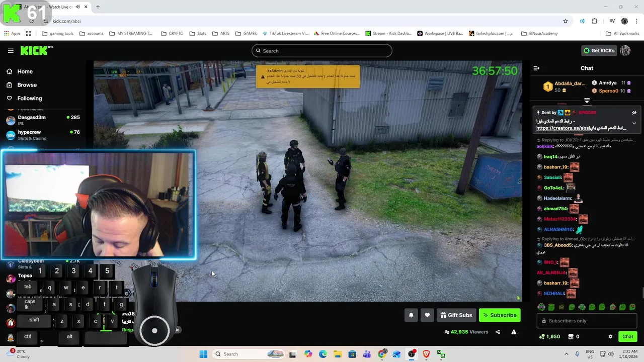Open the accounts bookmark folder
The height and width of the screenshot is (362, 644).
pos(92,34)
